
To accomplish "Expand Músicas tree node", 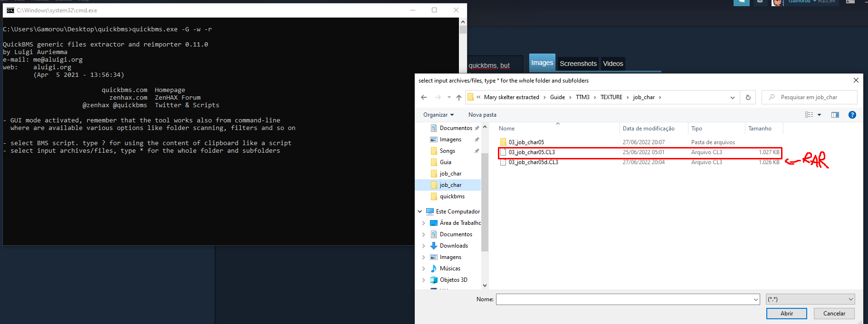I will point(423,268).
